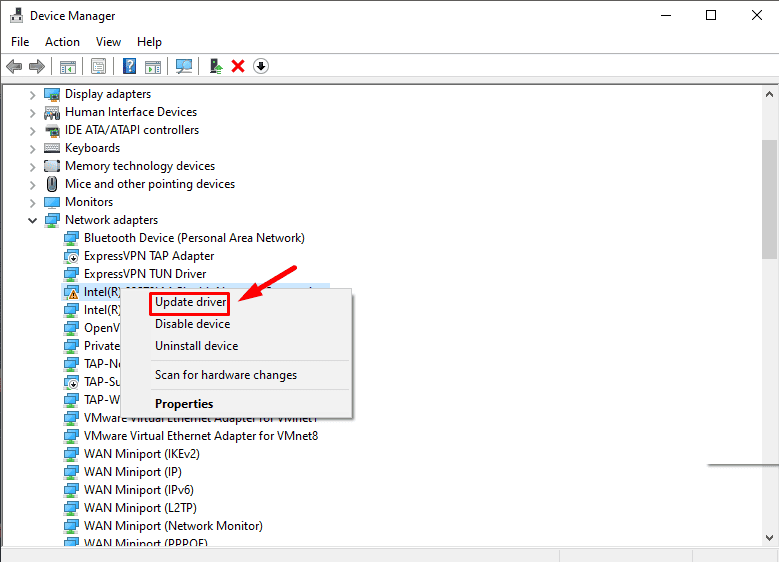Click the Human Interface Devices icon

point(52,113)
